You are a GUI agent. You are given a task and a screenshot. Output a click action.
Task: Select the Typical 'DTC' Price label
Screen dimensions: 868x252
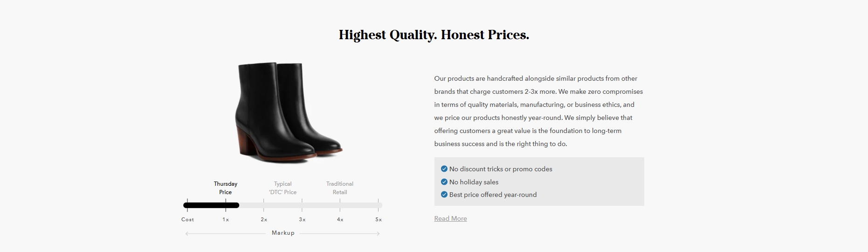click(x=282, y=188)
